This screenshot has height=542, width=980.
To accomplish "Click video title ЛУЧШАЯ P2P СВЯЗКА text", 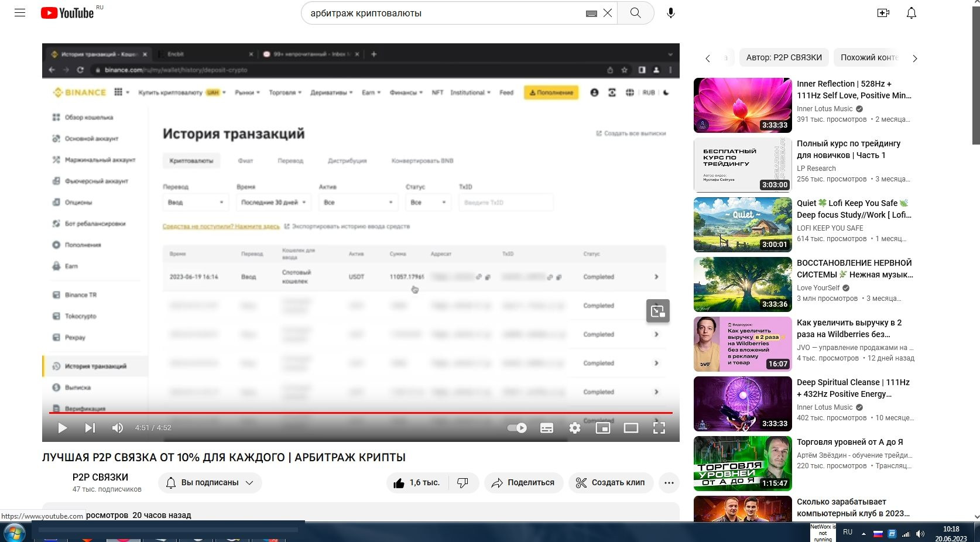I will click(224, 457).
